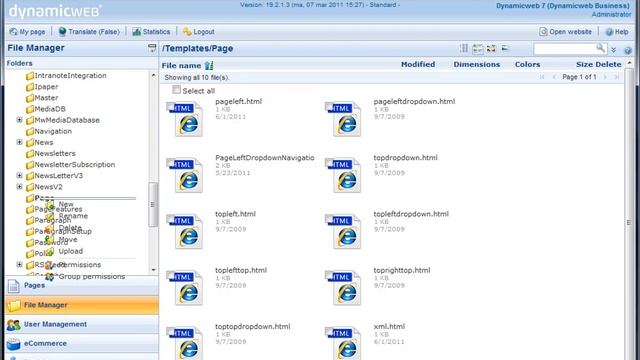Open the Statistics toolbar item
640x360 pixels.
click(151, 31)
